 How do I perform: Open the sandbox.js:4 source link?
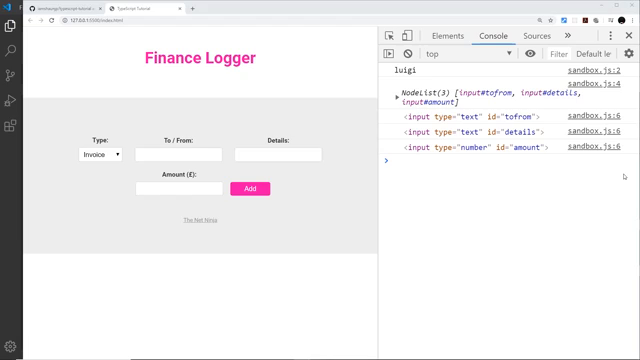click(594, 84)
